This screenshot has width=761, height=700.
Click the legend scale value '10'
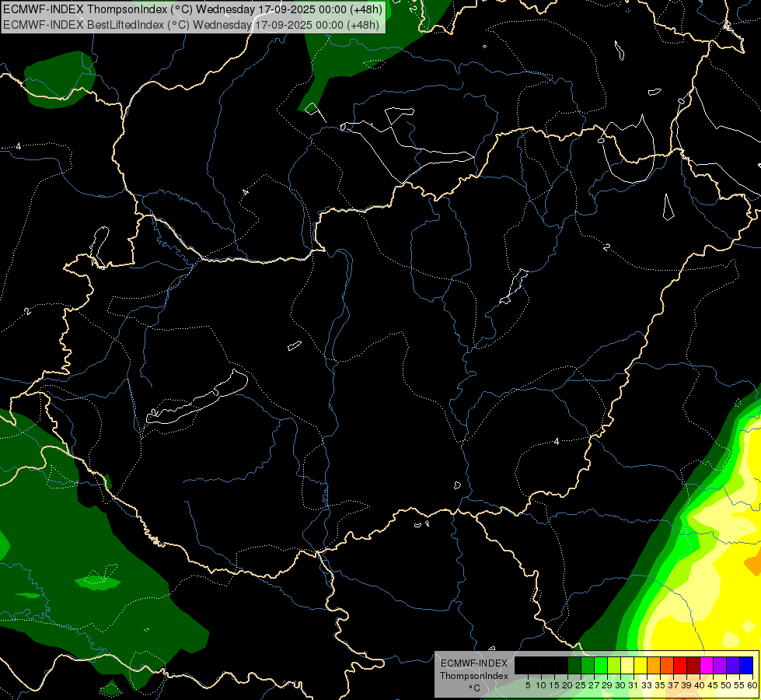[541, 685]
